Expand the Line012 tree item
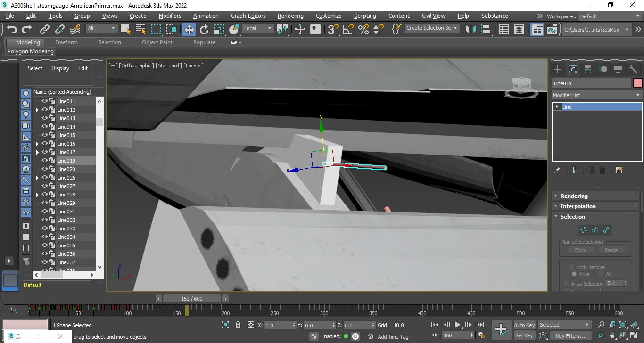644x343 pixels. click(37, 110)
